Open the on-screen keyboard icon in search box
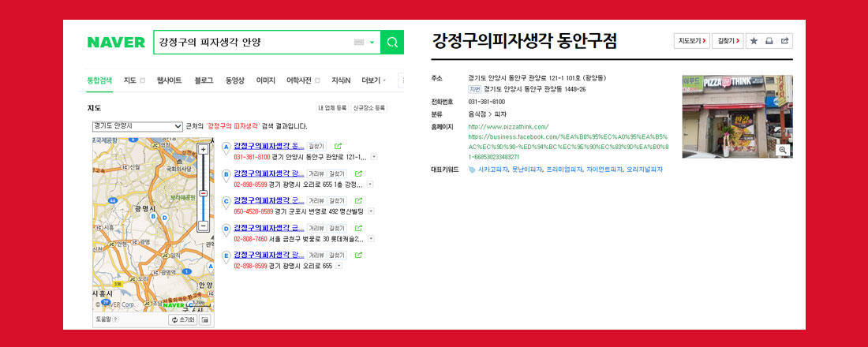This screenshot has height=347, width=868. (359, 43)
